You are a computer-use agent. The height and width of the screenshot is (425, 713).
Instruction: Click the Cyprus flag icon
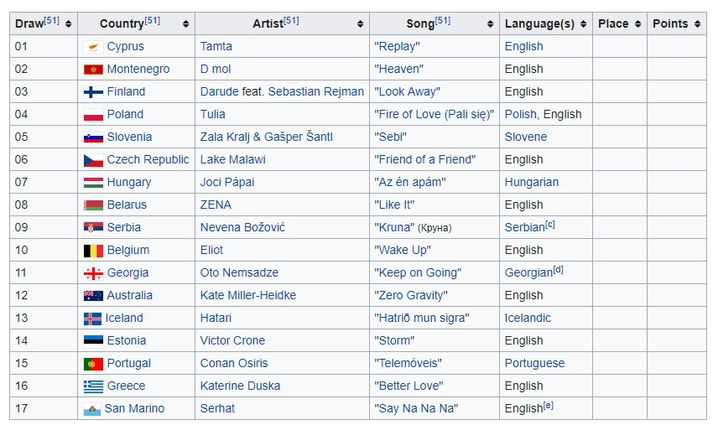tap(93, 47)
